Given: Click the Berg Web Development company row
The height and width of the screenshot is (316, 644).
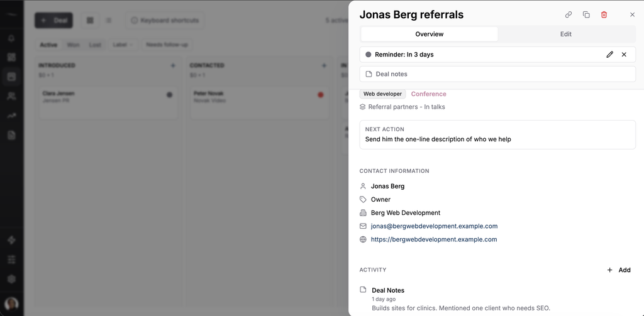Looking at the screenshot, I should click(406, 212).
